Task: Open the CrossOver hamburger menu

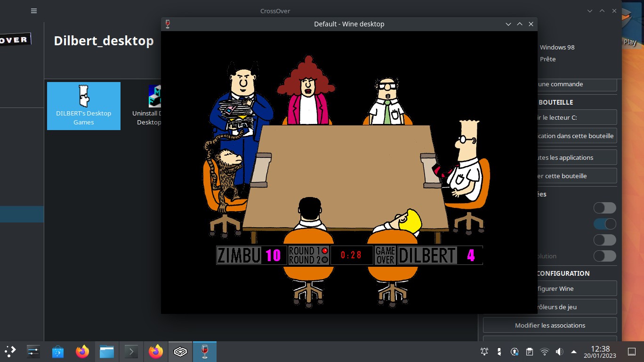Action: 34,11
